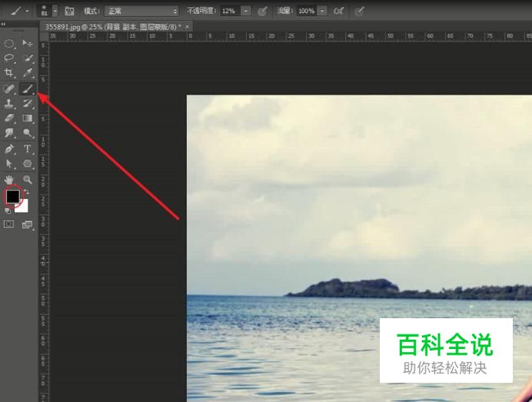This screenshot has width=532, height=402.
Task: Activate the Crop tool
Action: pos(10,73)
